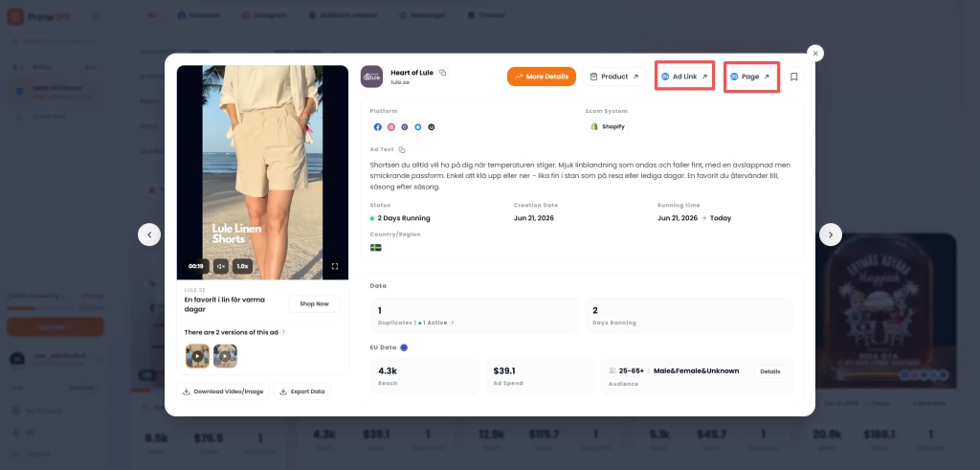Play the first ad version thumbnail

tap(197, 356)
